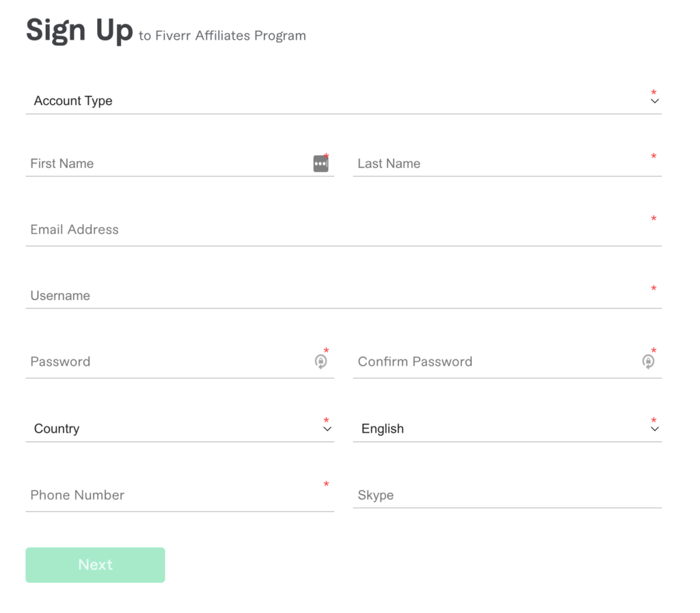The image size is (700, 613).
Task: Click the Sign Up heading
Action: point(79,31)
